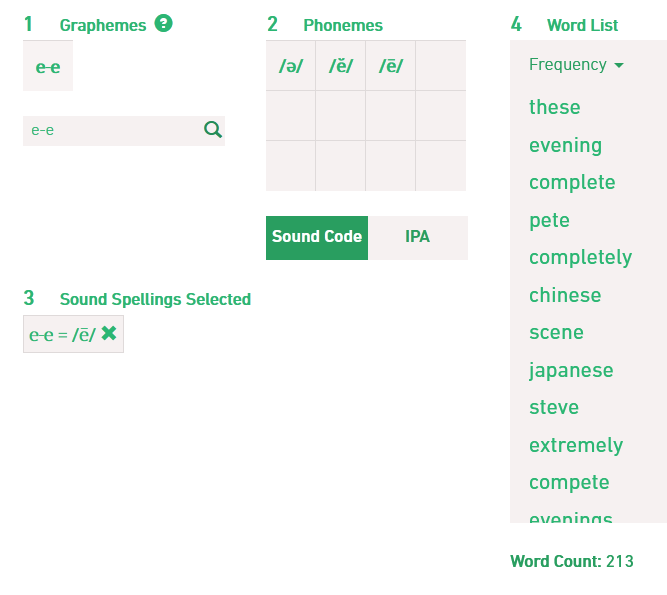Click the word 'pete'
Screen dimensions: 667x595
click(x=549, y=221)
